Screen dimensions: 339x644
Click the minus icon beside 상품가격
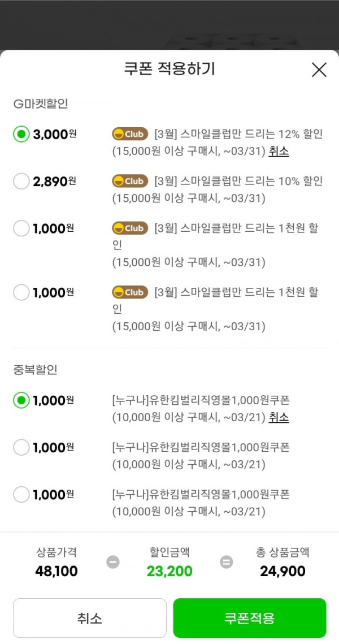[x=113, y=561]
